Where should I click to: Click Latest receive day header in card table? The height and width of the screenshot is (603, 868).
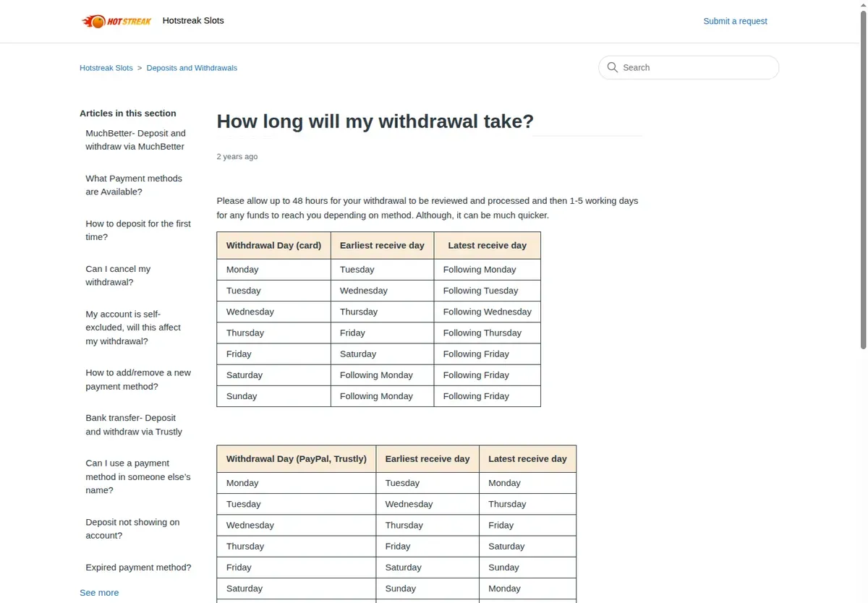pos(487,245)
